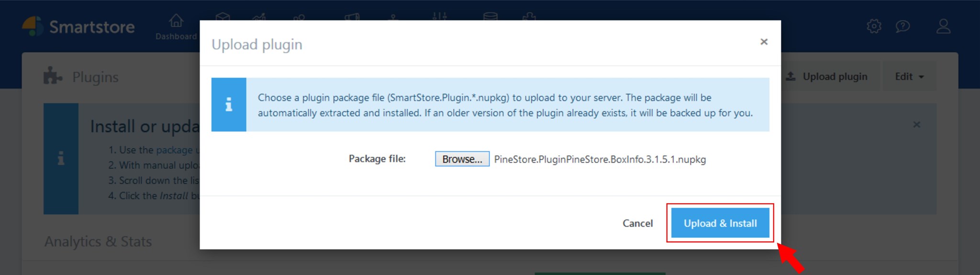Click the Upload plugin dialog title
The height and width of the screenshot is (275, 980).
[x=257, y=45]
